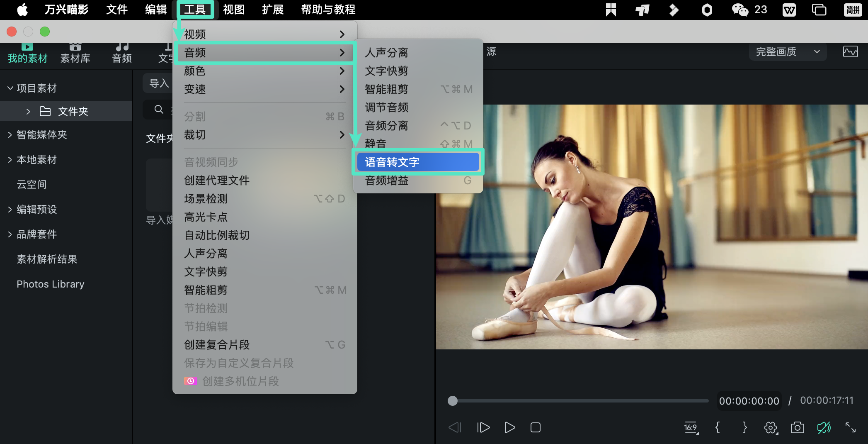This screenshot has height=444, width=868.
Task: Click the stop button in preview
Action: [x=536, y=427]
